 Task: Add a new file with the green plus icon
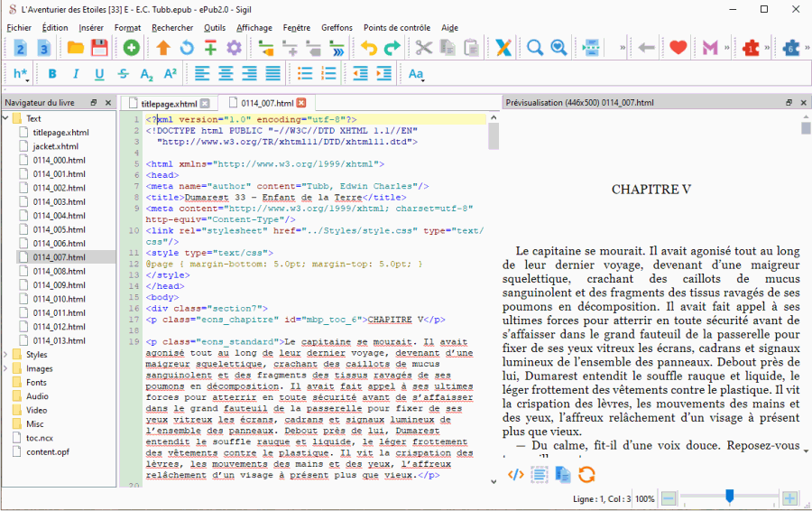click(x=132, y=48)
